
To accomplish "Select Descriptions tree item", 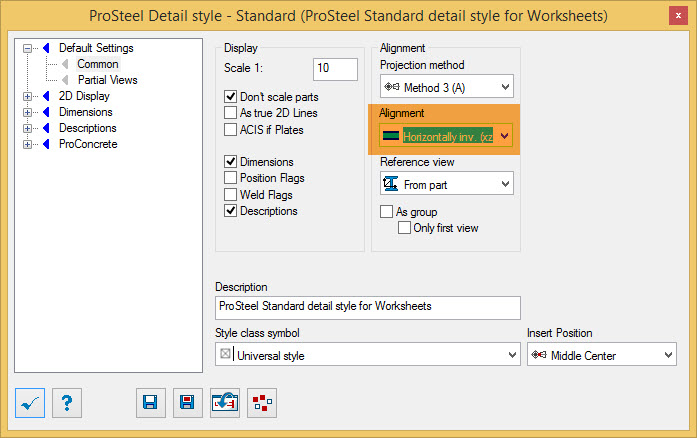I will click(x=88, y=128).
